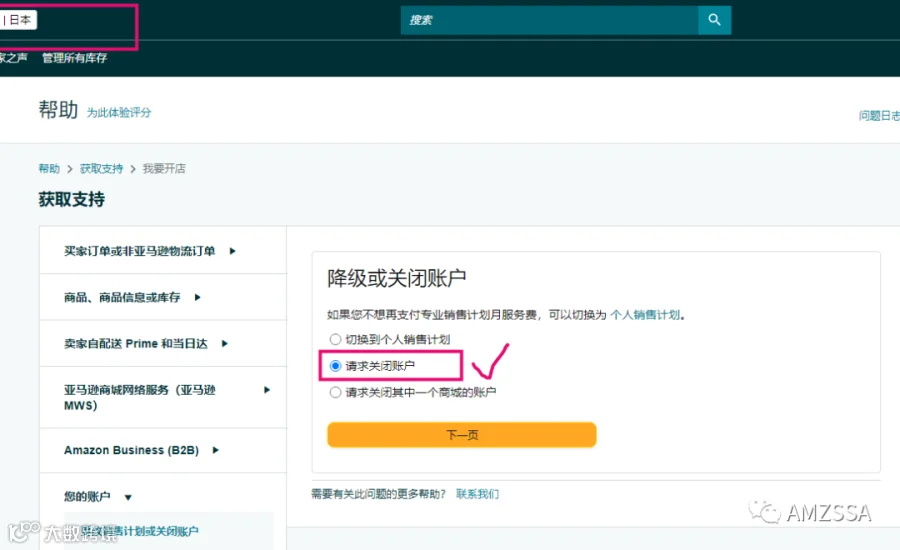Screen dimensions: 900x550
Task: Click the 日本 marketplace selector
Action: point(17,20)
